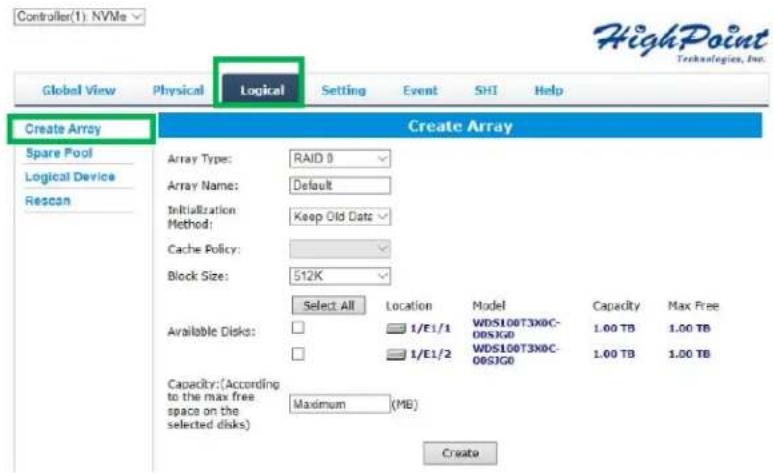Click the Create button
Viewport: 773px width, 473px height.
click(460, 453)
